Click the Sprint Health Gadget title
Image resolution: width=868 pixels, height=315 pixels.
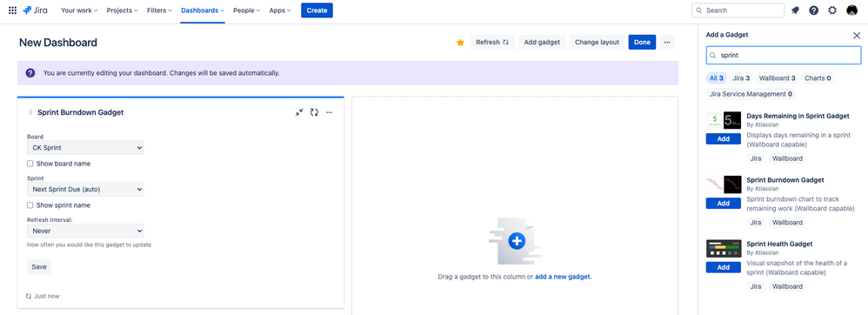[779, 245]
